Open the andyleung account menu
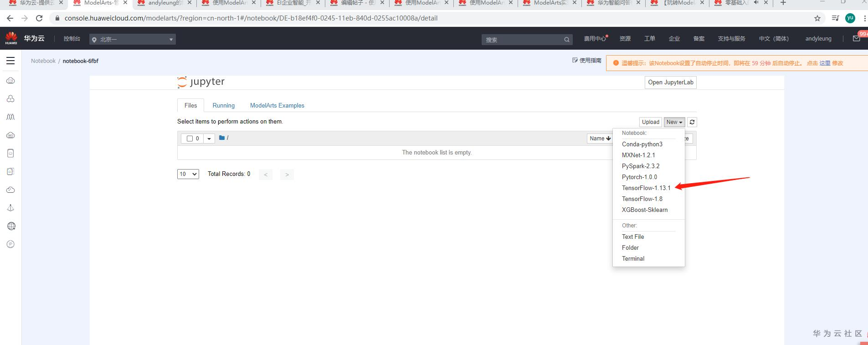 click(818, 39)
